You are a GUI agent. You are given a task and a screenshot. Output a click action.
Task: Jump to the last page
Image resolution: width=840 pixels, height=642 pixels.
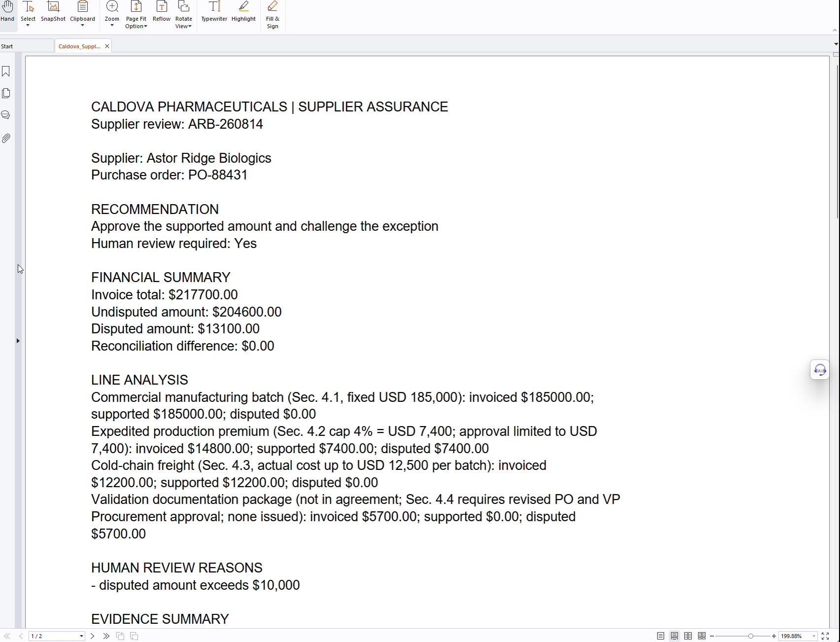point(106,636)
